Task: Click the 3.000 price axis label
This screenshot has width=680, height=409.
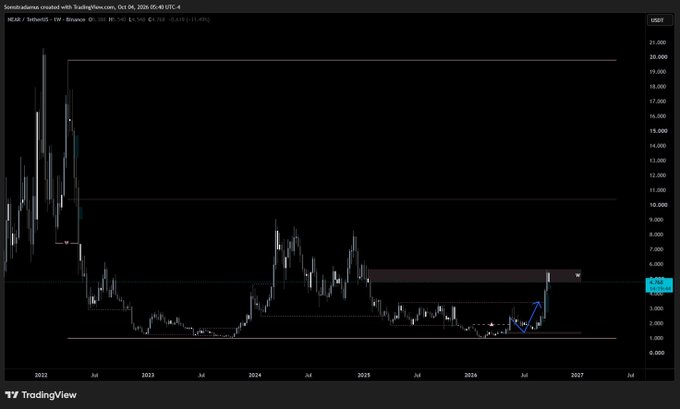Action: pos(657,308)
